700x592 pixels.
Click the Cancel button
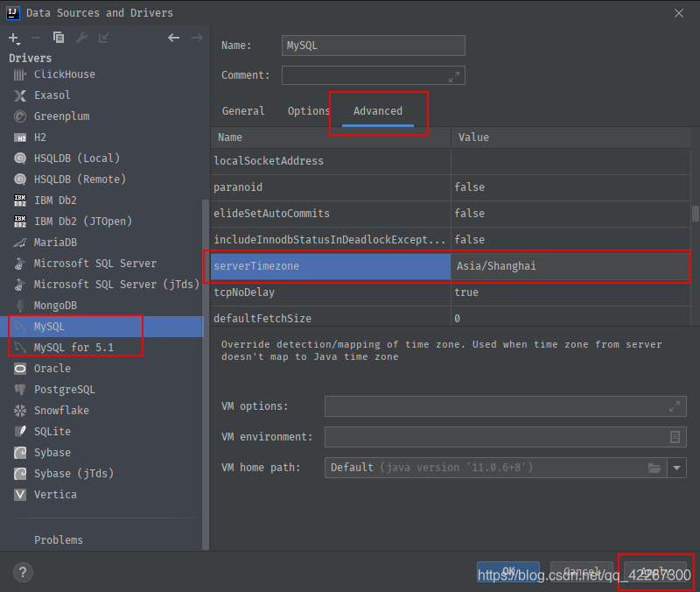(581, 572)
